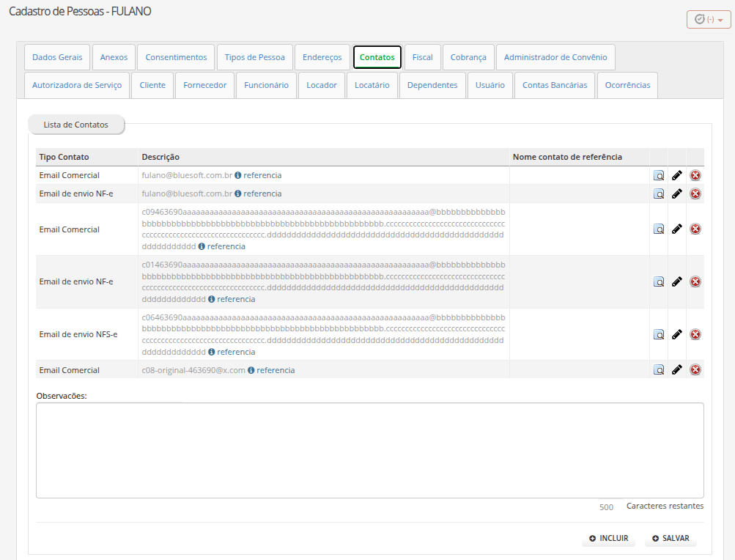Switch to the Fornecedor tab

coord(205,85)
